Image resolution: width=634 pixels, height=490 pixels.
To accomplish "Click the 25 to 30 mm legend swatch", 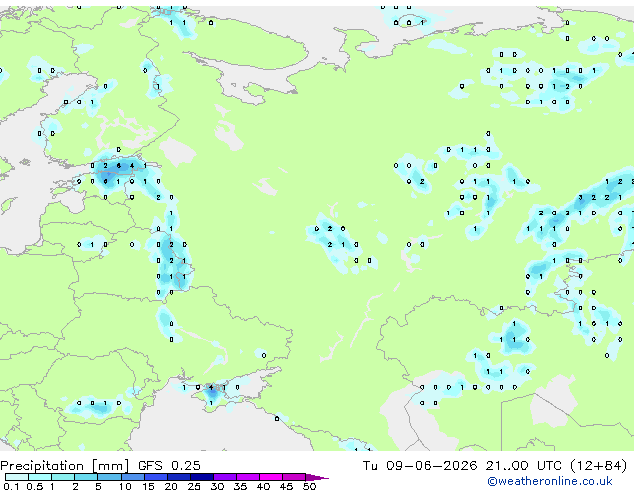I will [201, 477].
